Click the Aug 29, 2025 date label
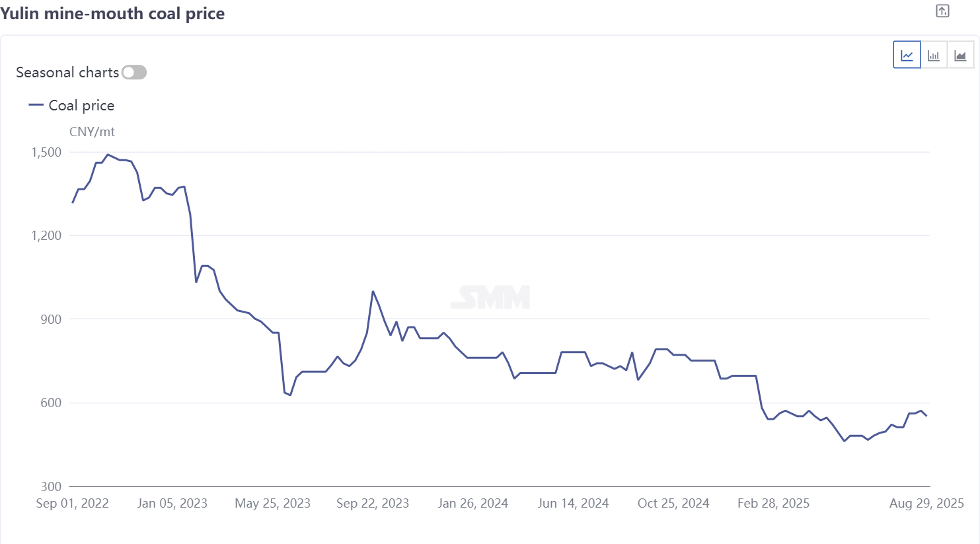The height and width of the screenshot is (544, 980). point(926,504)
